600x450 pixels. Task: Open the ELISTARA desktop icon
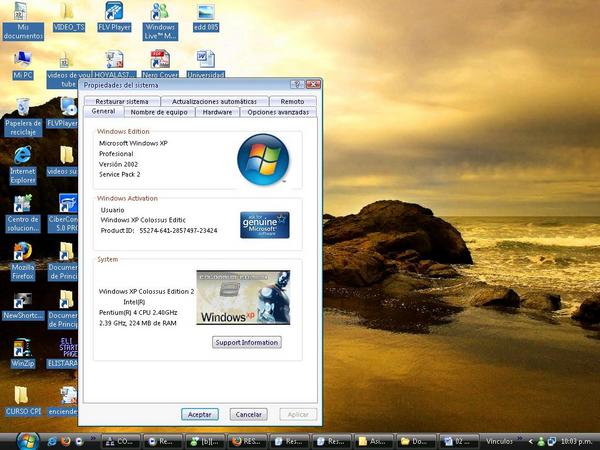pyautogui.click(x=64, y=354)
